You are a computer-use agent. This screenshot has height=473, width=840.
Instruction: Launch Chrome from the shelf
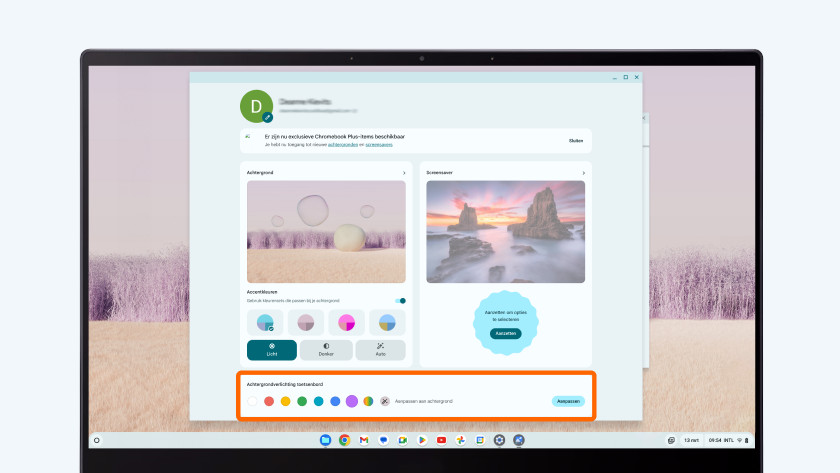344,440
